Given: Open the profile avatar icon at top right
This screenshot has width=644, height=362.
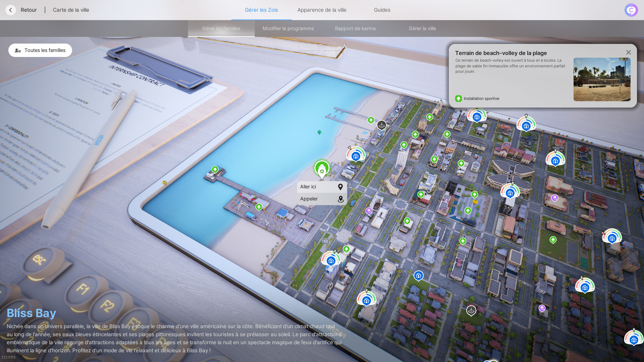Looking at the screenshot, I should click(x=631, y=10).
